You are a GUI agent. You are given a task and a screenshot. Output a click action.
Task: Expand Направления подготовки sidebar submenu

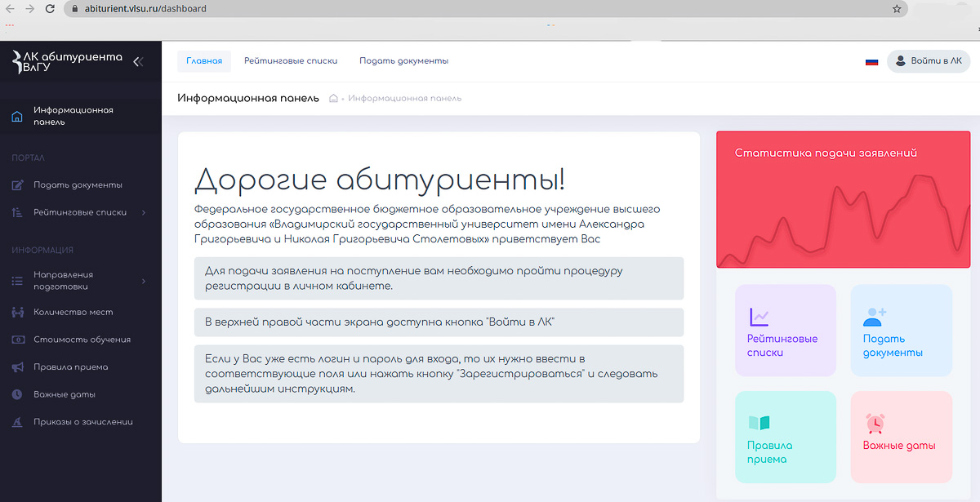coord(144,282)
